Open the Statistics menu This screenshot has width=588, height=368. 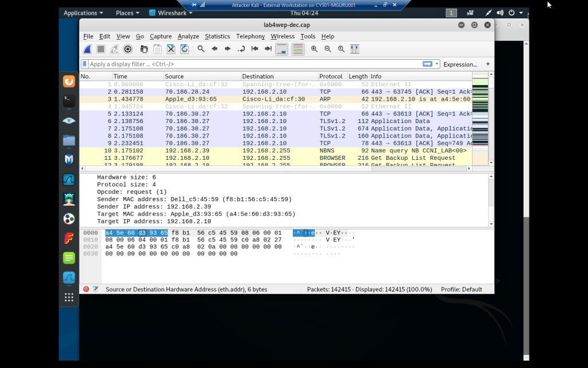218,36
